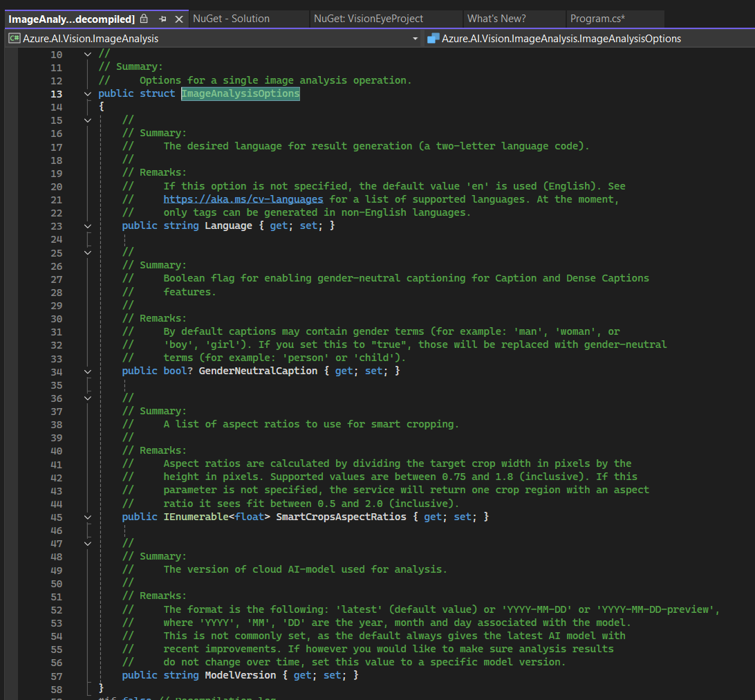Click the C# file icon in navigation bar
Screen dimensions: 755x700
click(15, 38)
